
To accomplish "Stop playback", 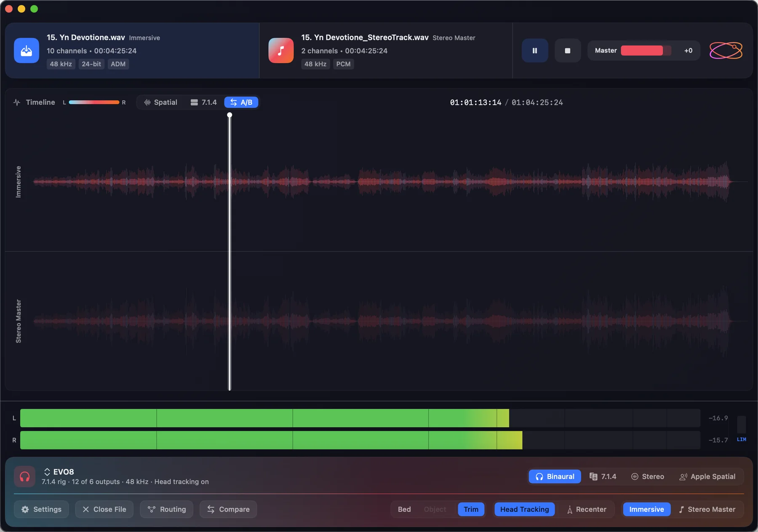I will click(568, 51).
